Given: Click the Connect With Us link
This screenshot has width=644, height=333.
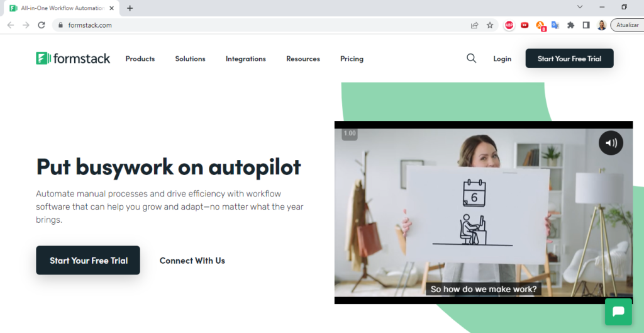Looking at the screenshot, I should [x=192, y=261].
